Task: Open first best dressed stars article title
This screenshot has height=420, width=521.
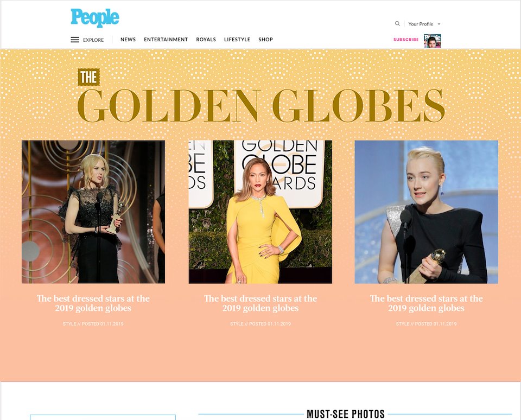Action: tap(93, 303)
